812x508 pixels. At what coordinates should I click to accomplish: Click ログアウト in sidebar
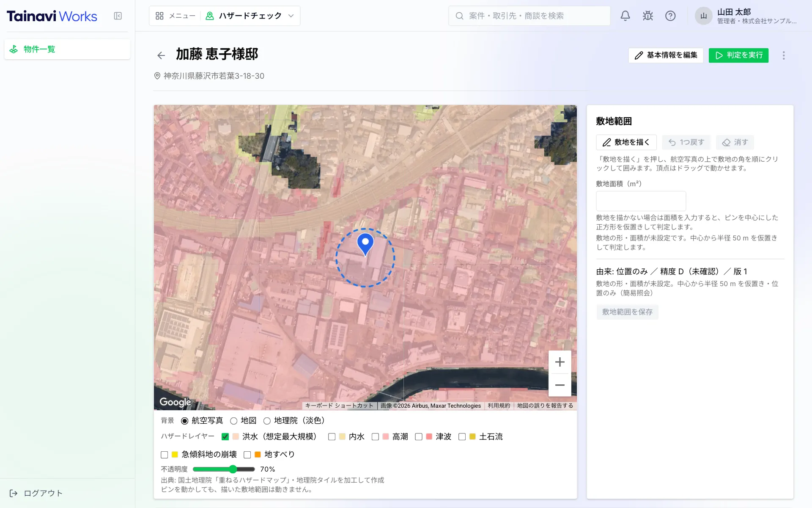pos(36,493)
